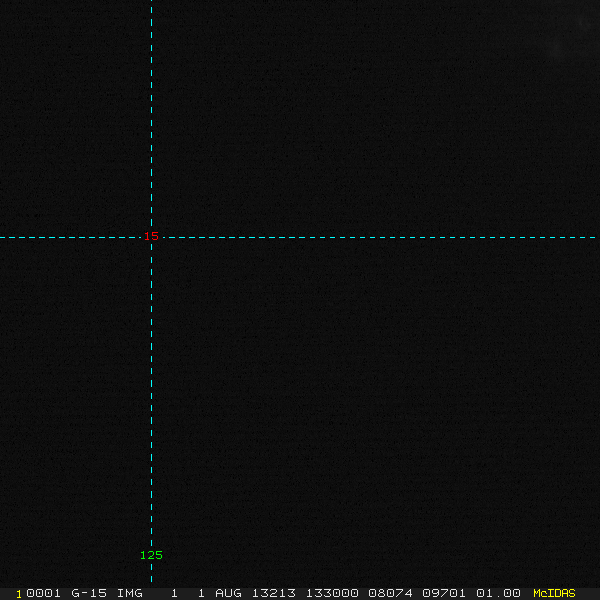
Task: Click the red latitude label 15
Action: point(151,236)
